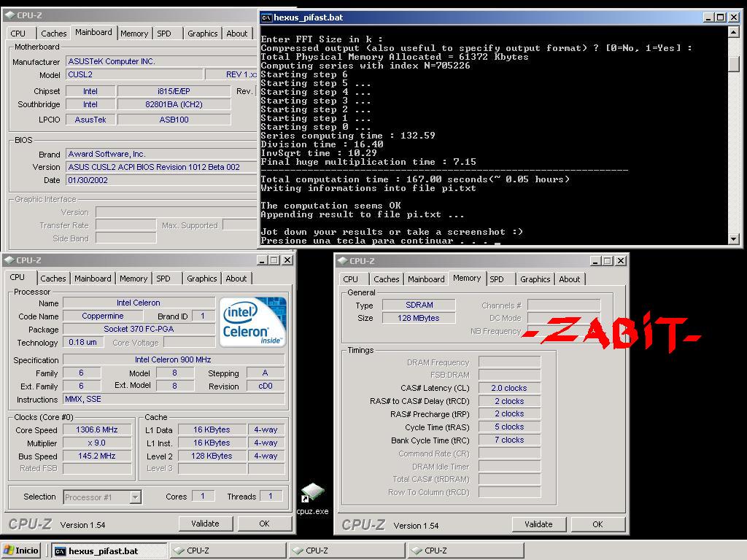Click Code Name Coppermine field

point(103,316)
